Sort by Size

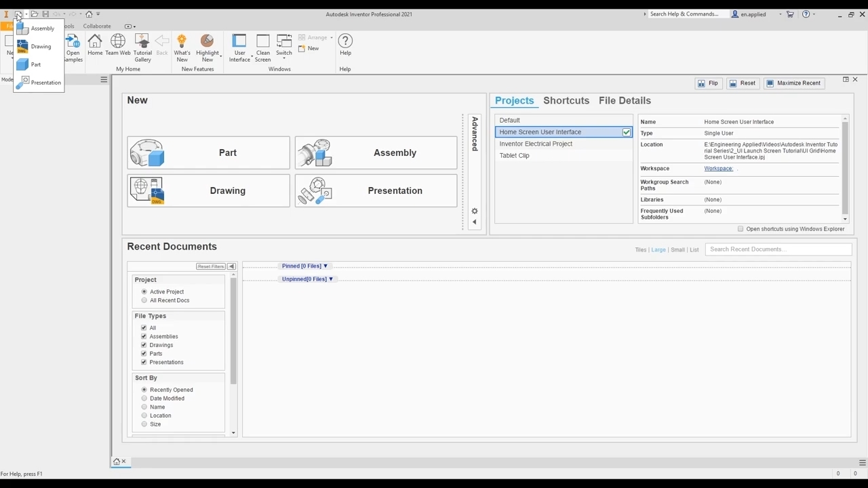coord(144,424)
